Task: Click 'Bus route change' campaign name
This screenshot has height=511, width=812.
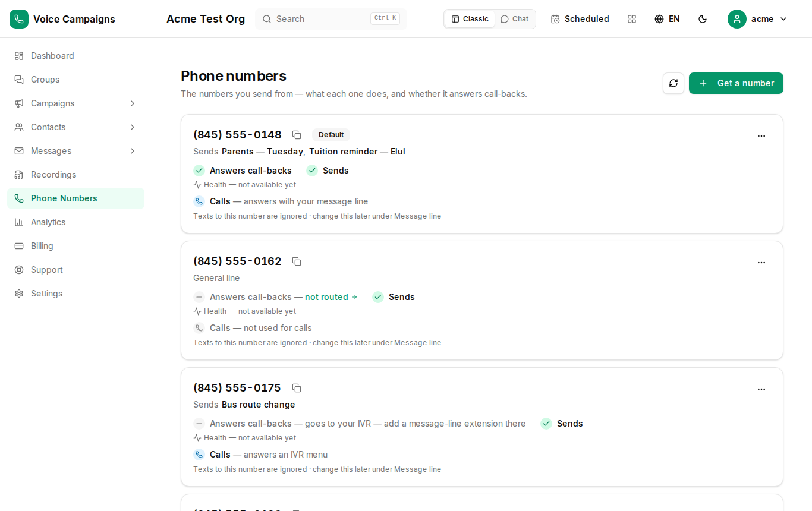Action: [x=259, y=405]
